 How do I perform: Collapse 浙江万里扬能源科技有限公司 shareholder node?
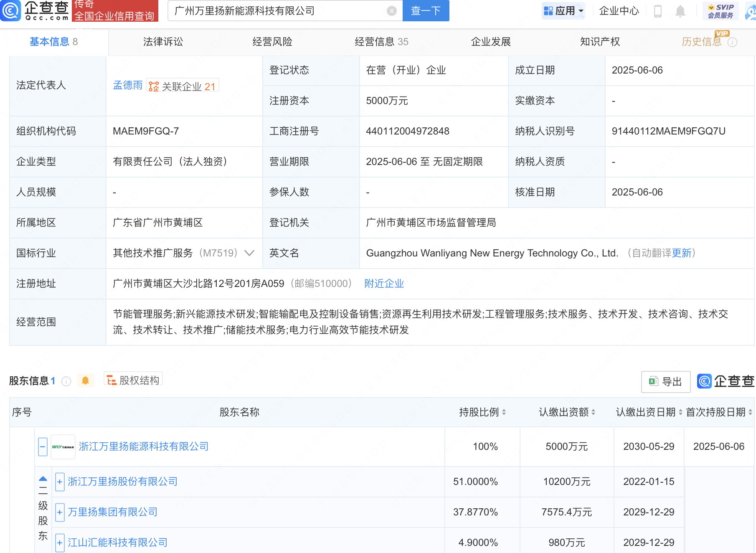tap(42, 446)
